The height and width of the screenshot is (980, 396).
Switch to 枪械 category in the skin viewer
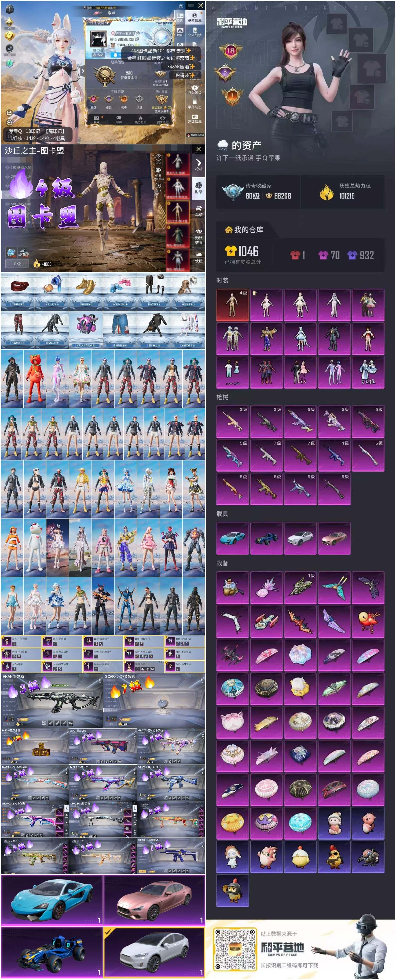click(x=199, y=165)
